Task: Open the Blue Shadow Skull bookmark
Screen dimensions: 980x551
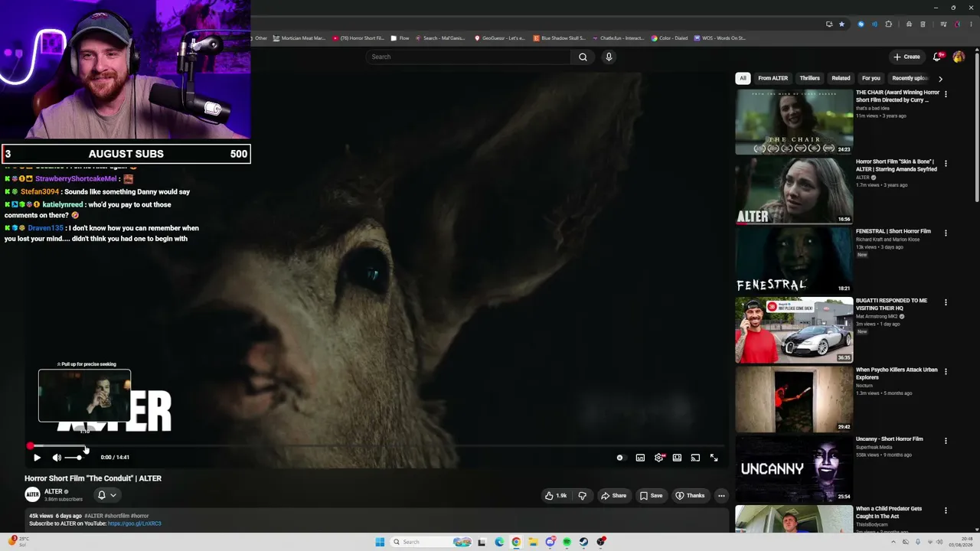Action: coord(560,38)
